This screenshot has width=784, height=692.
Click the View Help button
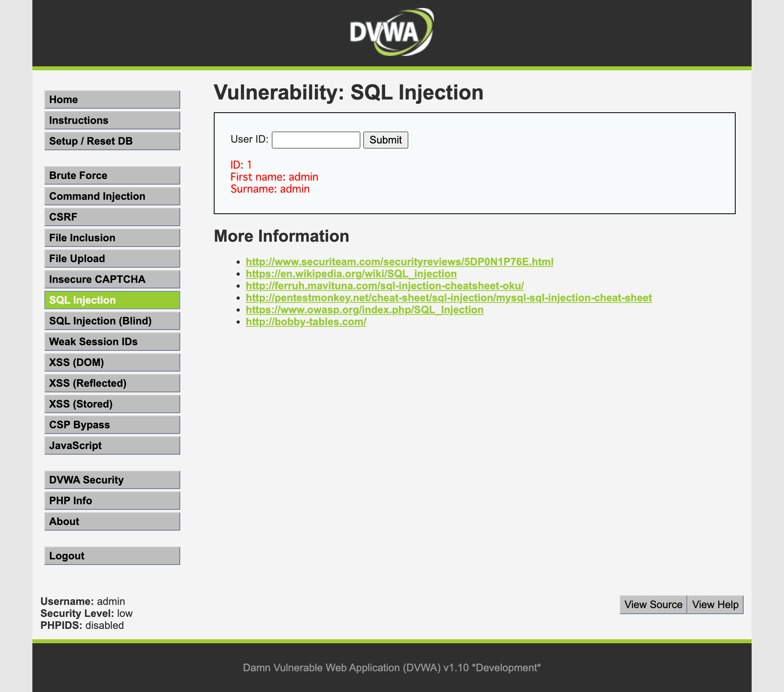[715, 605]
